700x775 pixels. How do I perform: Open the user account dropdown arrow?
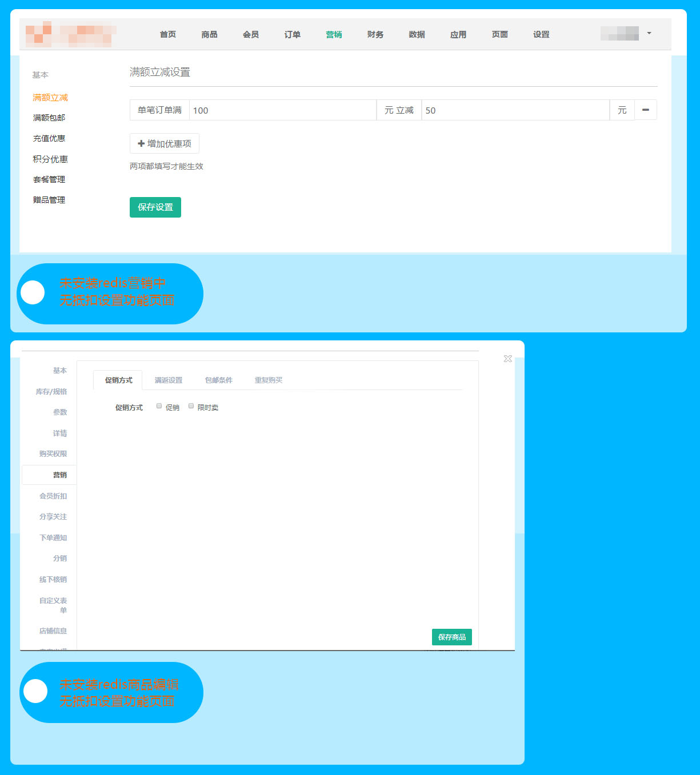click(x=649, y=34)
